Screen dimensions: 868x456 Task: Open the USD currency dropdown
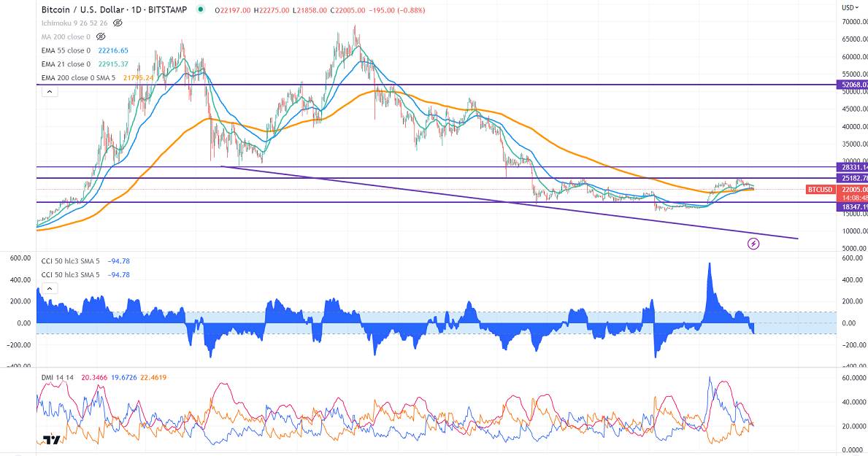[x=849, y=7]
